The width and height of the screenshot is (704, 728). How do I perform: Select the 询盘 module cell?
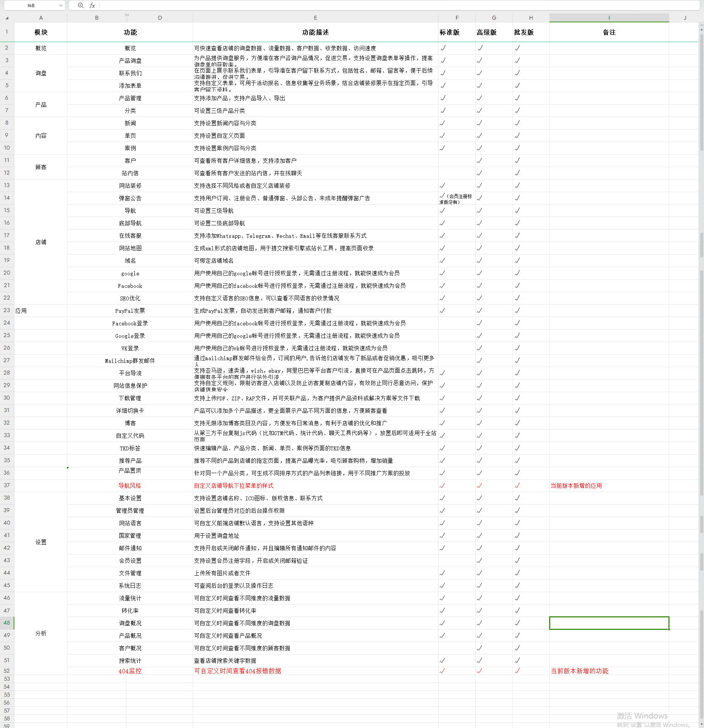[x=41, y=73]
